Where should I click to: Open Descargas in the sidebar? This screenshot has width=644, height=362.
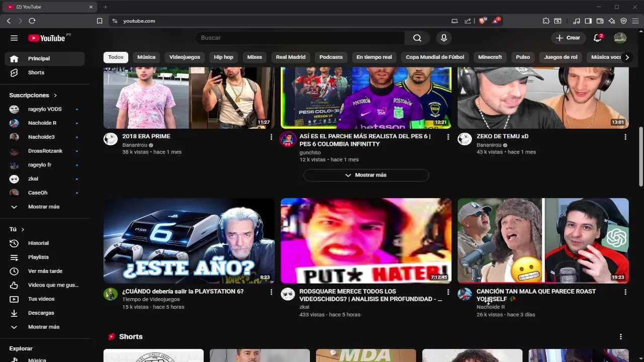coord(45,313)
